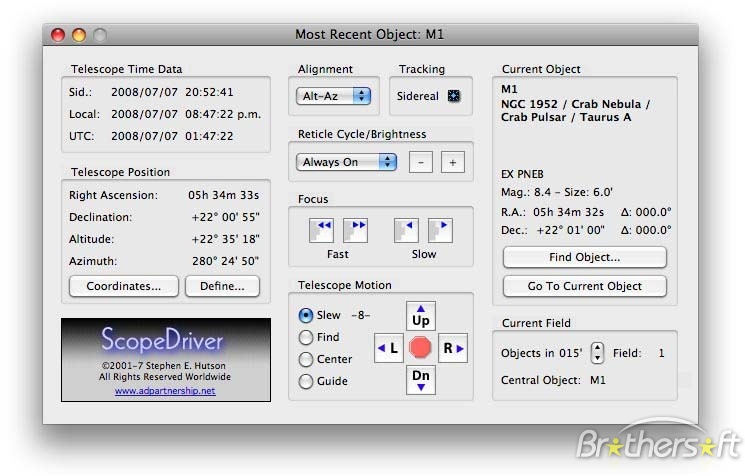This screenshot has height=476, width=745.
Task: Click the EX PNEB object type text
Action: (522, 174)
